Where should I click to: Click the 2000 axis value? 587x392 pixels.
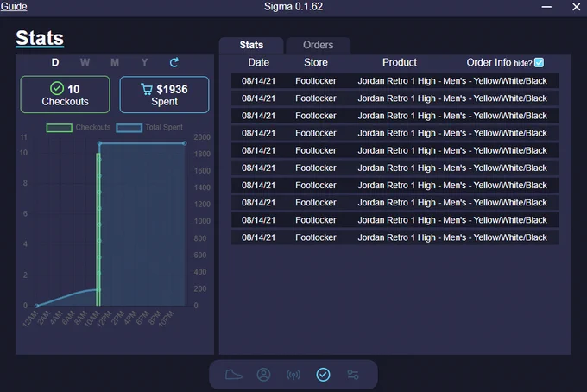(x=202, y=137)
